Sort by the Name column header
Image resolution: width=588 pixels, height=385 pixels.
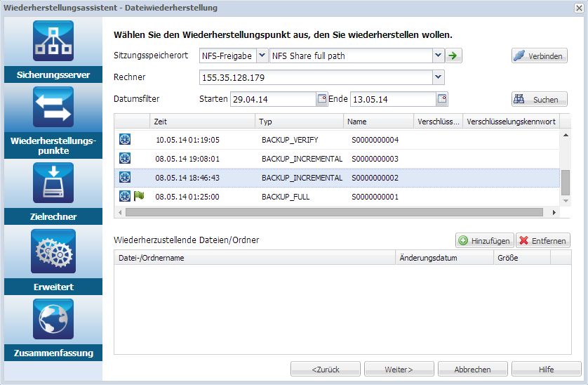click(x=378, y=122)
